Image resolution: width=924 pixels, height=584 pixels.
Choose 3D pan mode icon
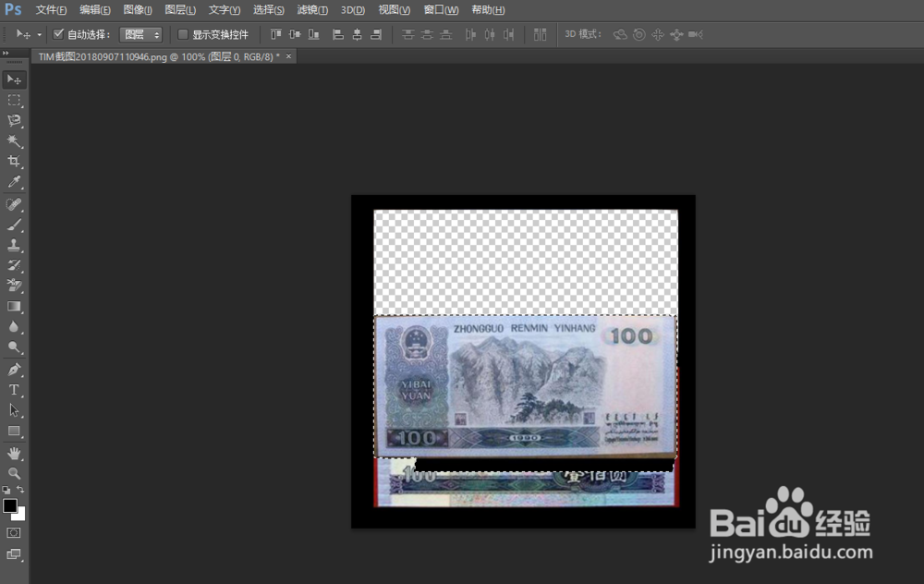click(658, 34)
